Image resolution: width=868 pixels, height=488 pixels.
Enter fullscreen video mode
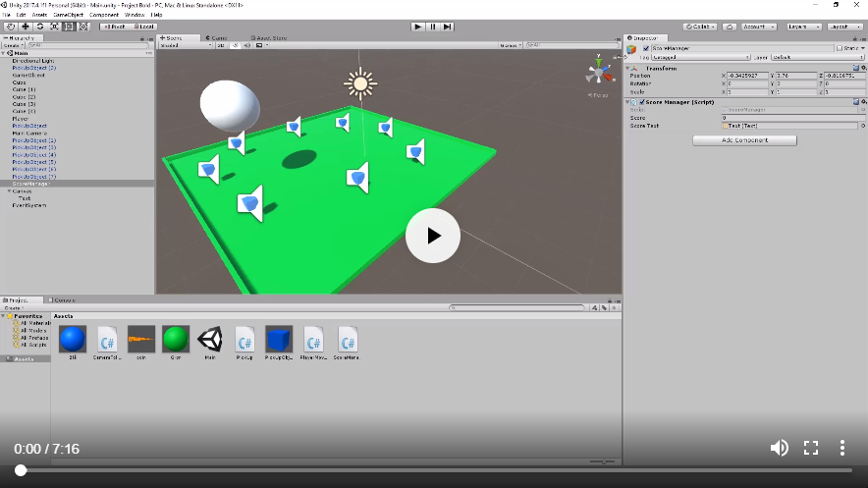[x=811, y=448]
